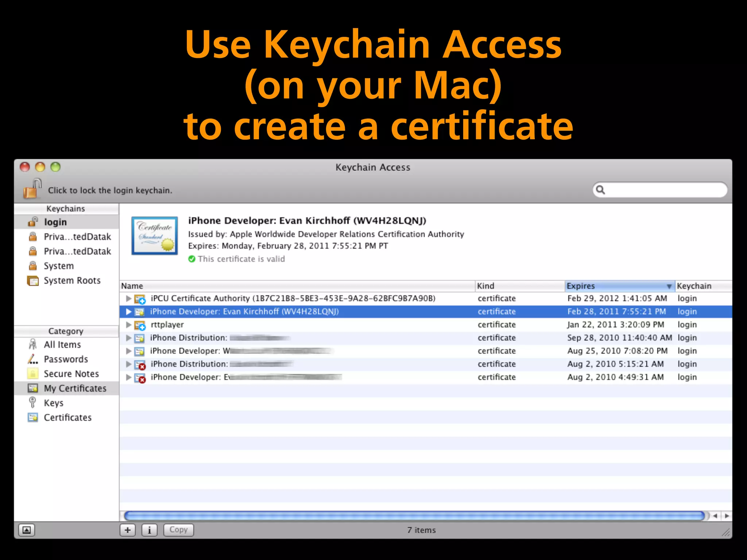Viewport: 747px width, 560px height.
Task: Toggle the Expires sort direction arrow
Action: (x=669, y=286)
